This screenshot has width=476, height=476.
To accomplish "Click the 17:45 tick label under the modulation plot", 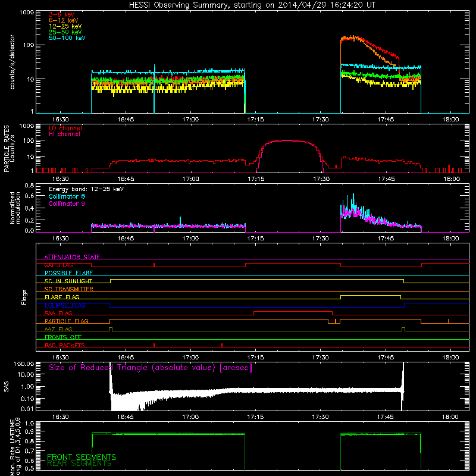I will (x=386, y=239).
